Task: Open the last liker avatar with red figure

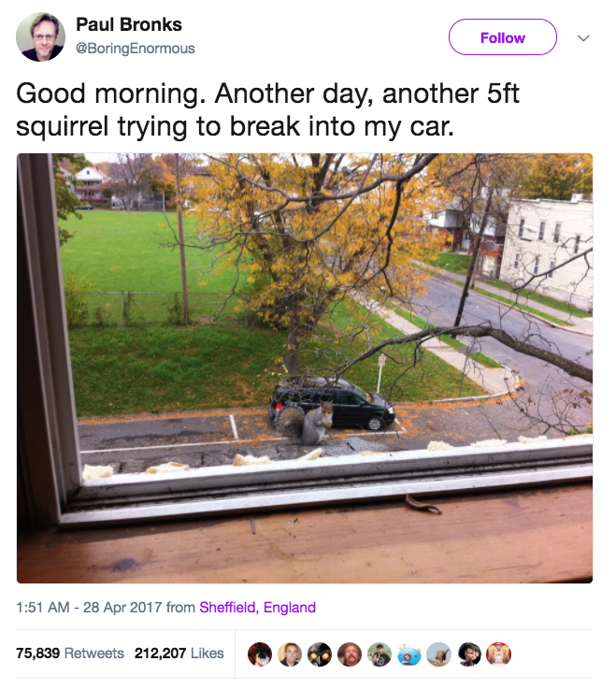Action: (x=498, y=654)
